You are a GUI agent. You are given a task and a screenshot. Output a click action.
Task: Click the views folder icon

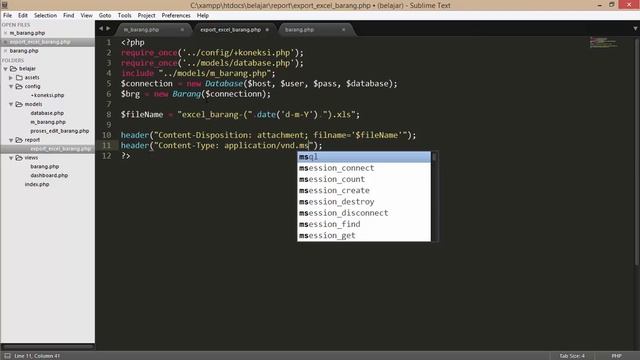[x=19, y=158]
